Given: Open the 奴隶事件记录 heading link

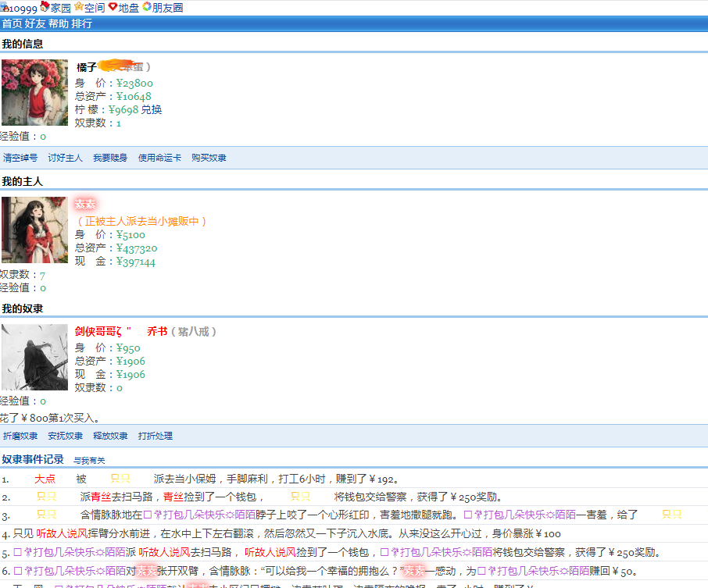Looking at the screenshot, I should pos(33,459).
